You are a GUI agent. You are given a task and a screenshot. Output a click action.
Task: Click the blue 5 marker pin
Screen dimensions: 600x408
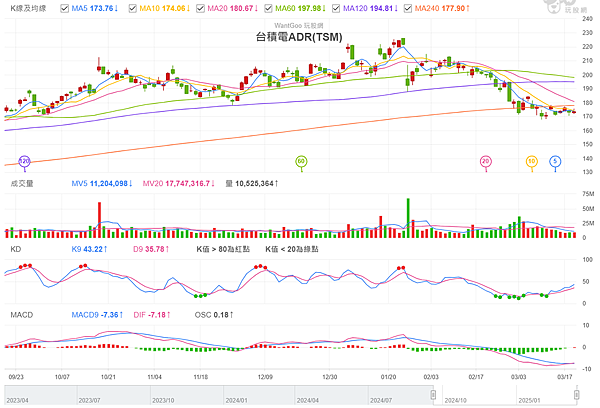555,162
